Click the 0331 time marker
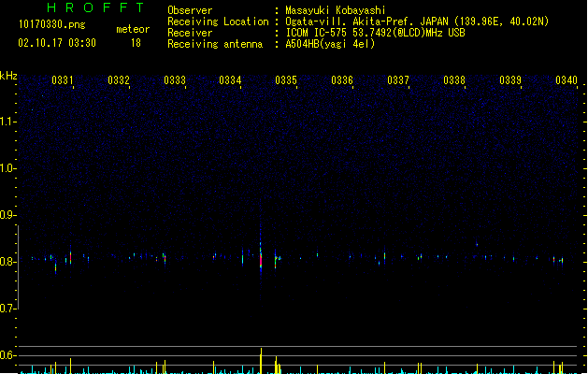Viewport: 588px width, 374px height. (x=63, y=80)
